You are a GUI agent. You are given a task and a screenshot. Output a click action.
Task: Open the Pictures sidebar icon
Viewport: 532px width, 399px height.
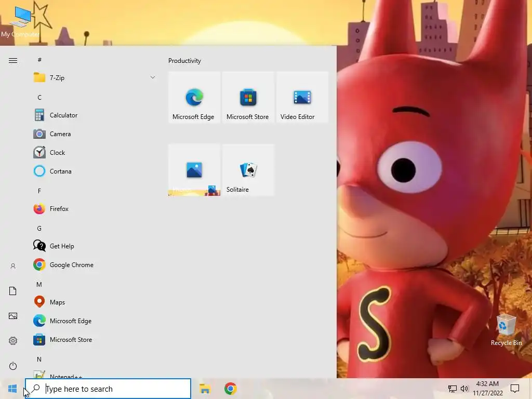coord(13,316)
